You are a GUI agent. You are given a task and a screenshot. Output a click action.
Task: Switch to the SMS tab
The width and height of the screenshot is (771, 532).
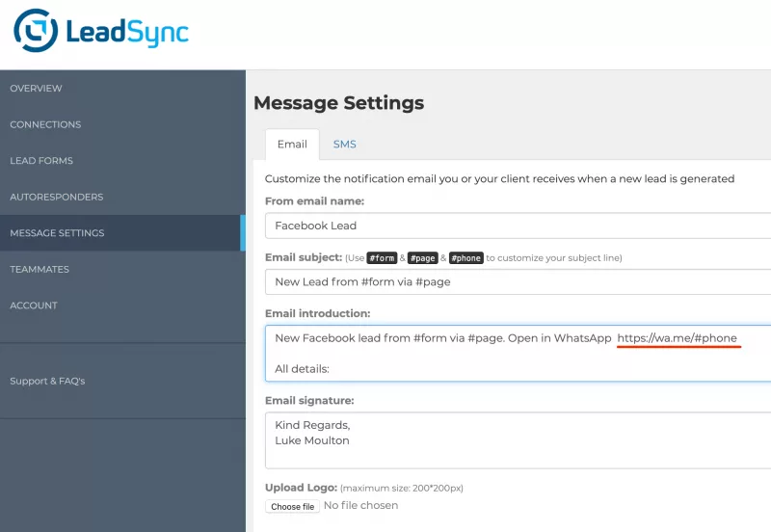[345, 144]
